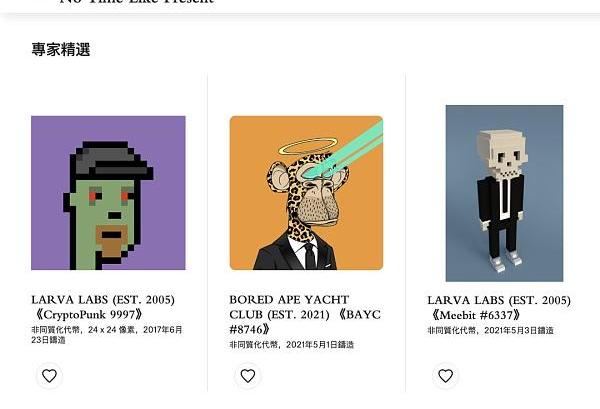
Task: Click the Meebit's beige skull head
Action: click(502, 151)
